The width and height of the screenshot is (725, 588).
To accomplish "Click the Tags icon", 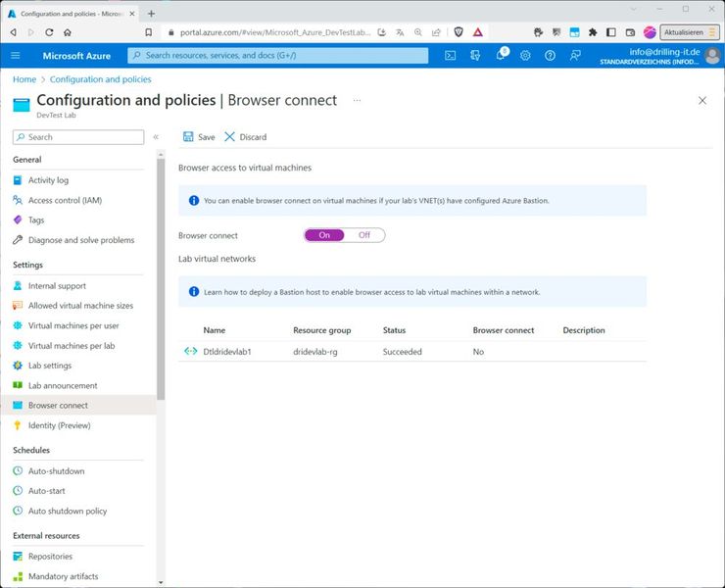I will point(18,220).
